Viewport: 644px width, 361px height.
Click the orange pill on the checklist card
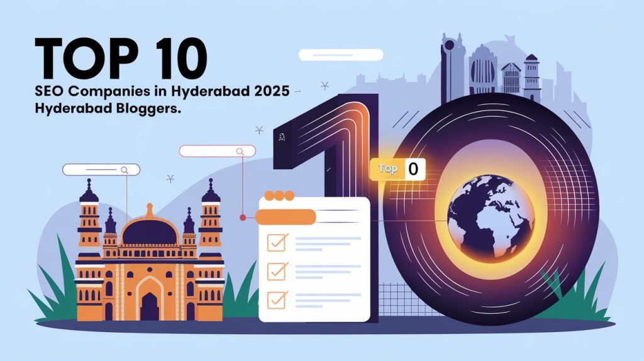click(x=286, y=217)
